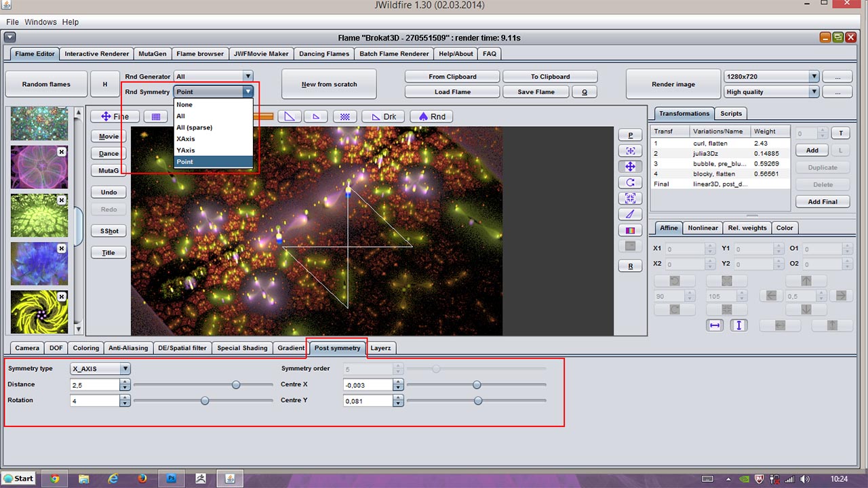868x488 pixels.
Task: Click the grid display icon next to Fine
Action: pyautogui.click(x=156, y=117)
